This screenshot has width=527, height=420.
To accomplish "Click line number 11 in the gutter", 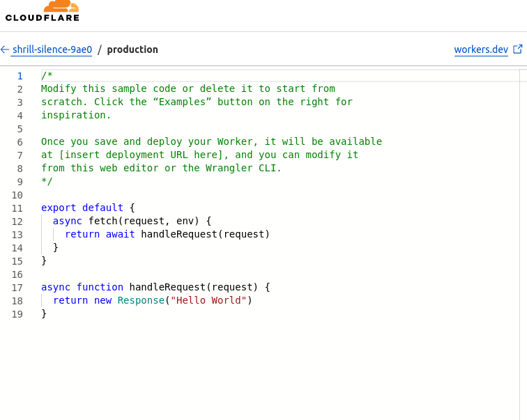I will 17,208.
